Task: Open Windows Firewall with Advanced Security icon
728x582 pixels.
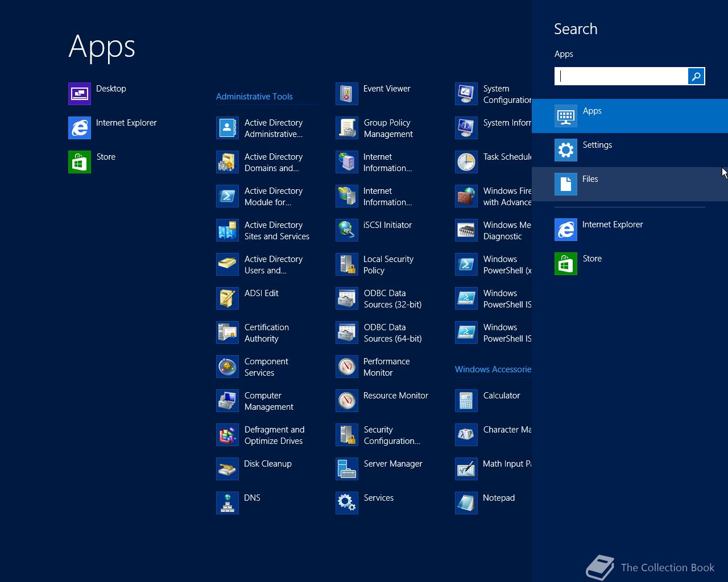Action: tap(466, 196)
